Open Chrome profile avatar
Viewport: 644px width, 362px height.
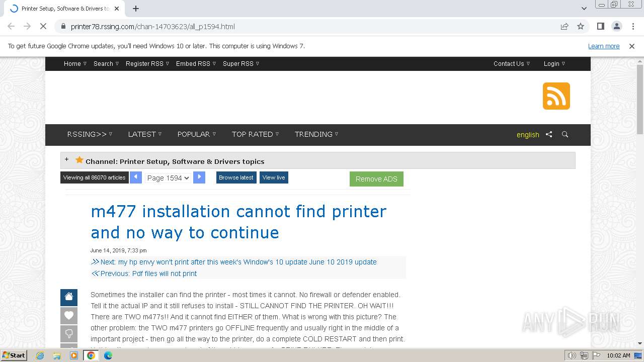pyautogui.click(x=616, y=26)
